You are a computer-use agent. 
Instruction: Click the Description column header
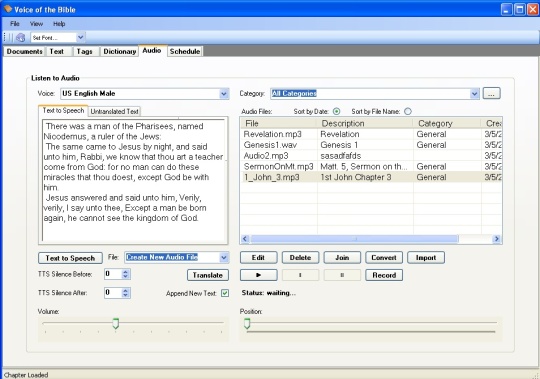point(365,123)
